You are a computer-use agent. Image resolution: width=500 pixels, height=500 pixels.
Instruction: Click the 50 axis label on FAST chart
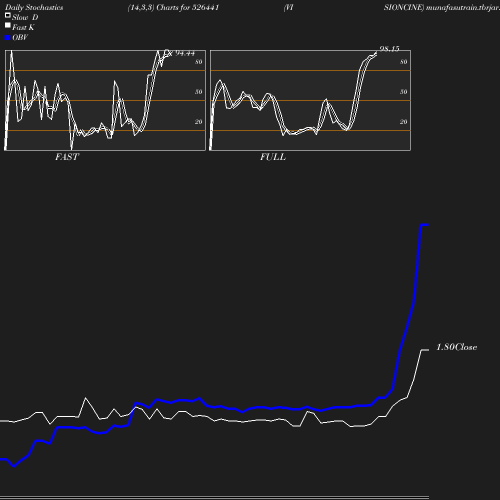pos(199,92)
